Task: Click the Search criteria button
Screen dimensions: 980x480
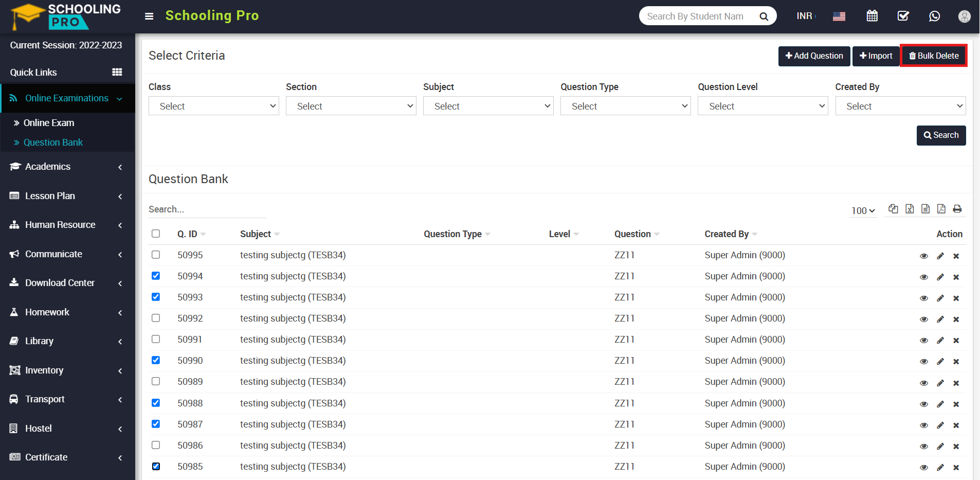Action: pyautogui.click(x=941, y=135)
